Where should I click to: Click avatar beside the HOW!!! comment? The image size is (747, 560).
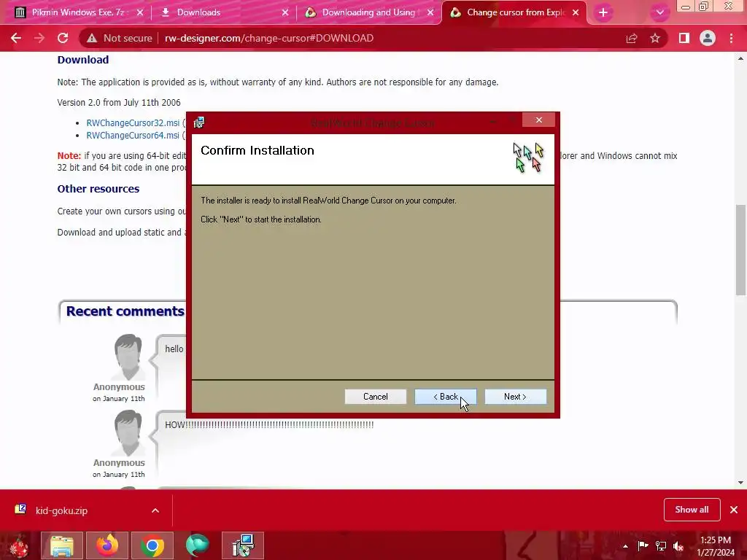[x=128, y=433]
